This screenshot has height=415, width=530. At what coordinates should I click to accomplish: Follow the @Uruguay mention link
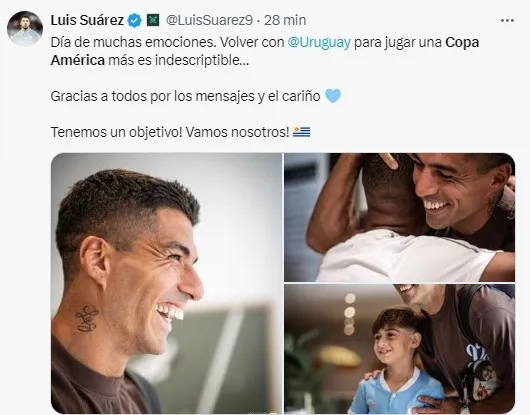319,43
